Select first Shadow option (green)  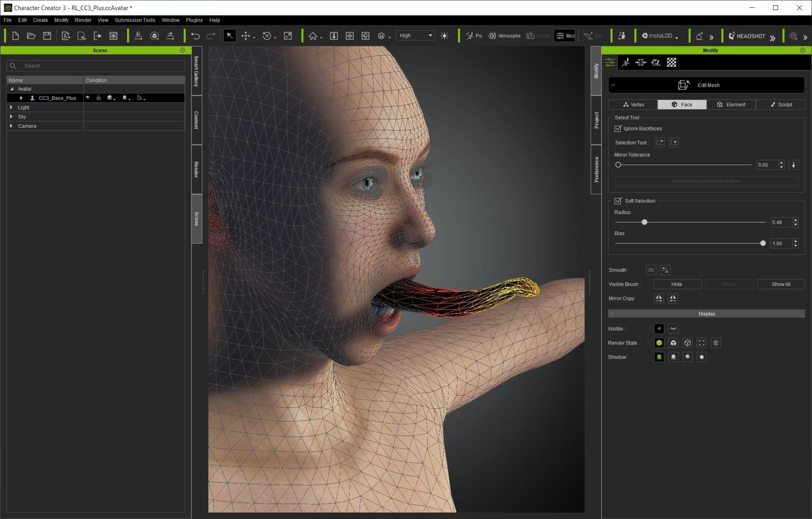tap(659, 357)
